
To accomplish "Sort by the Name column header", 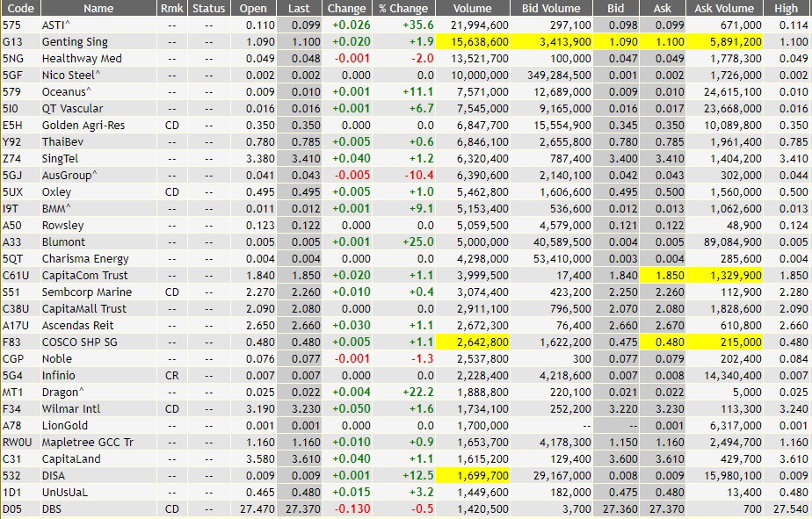I will click(98, 8).
